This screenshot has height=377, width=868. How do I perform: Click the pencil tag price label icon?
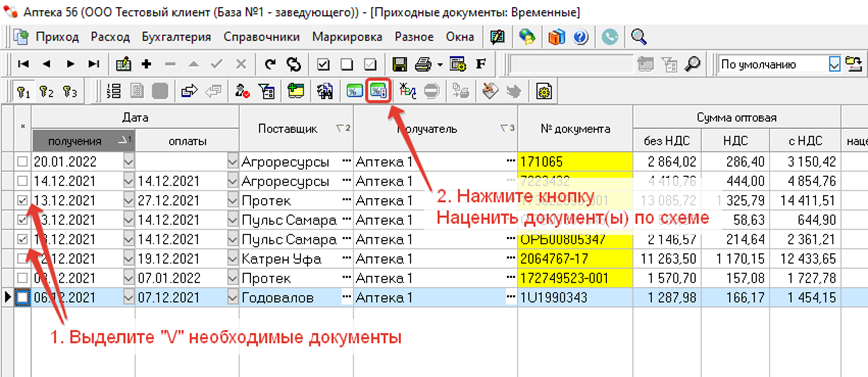pyautogui.click(x=489, y=91)
